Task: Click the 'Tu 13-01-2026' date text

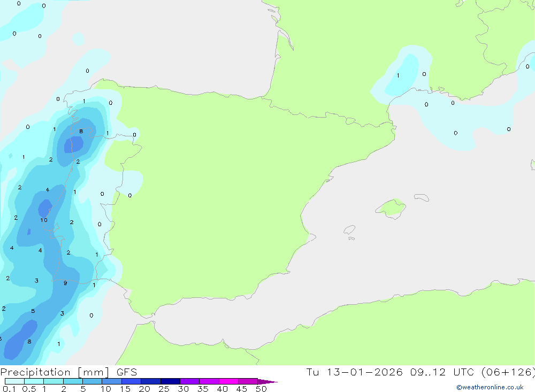Action: pyautogui.click(x=355, y=372)
